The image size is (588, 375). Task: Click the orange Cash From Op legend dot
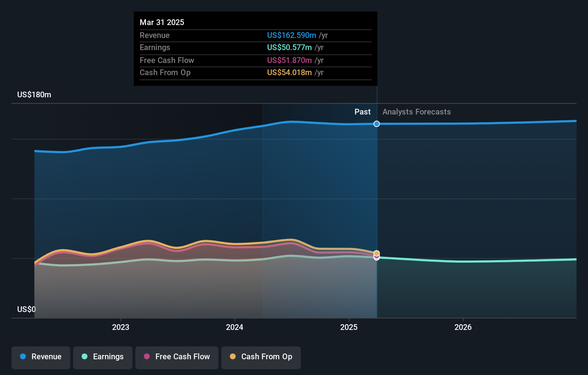click(233, 356)
